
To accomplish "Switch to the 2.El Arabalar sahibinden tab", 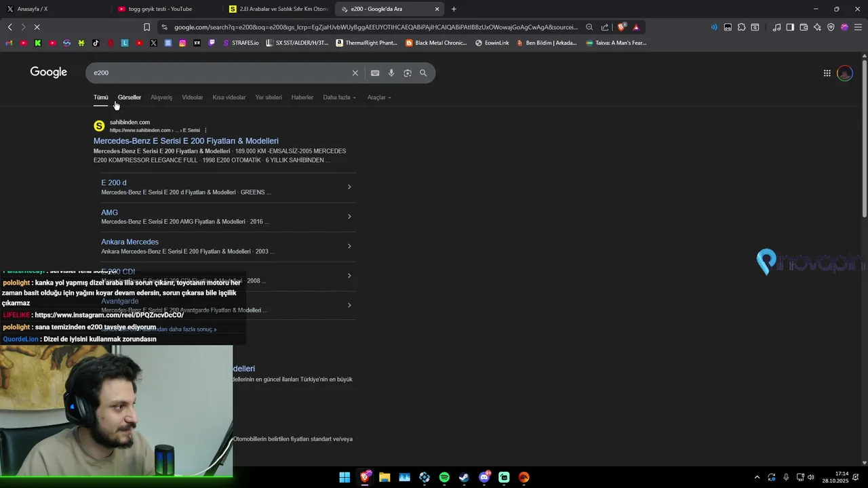I will tap(278, 9).
